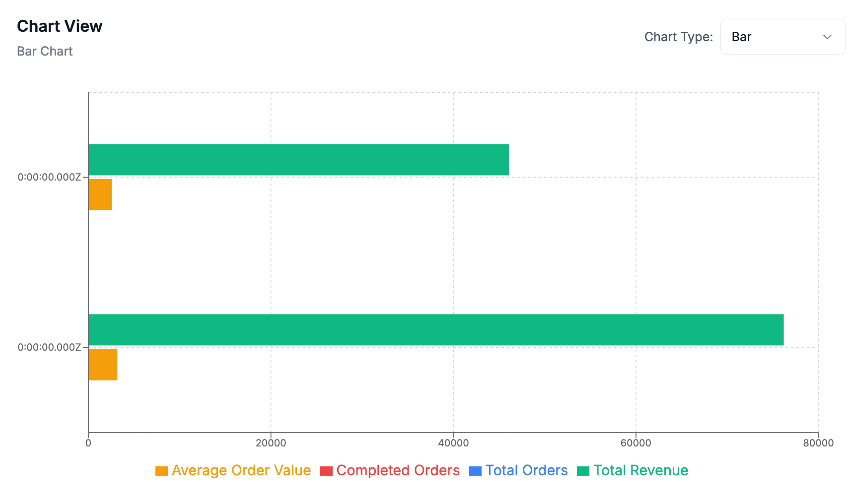Toggle the Completed Orders legend text
This screenshot has height=504, width=852.
tap(398, 470)
